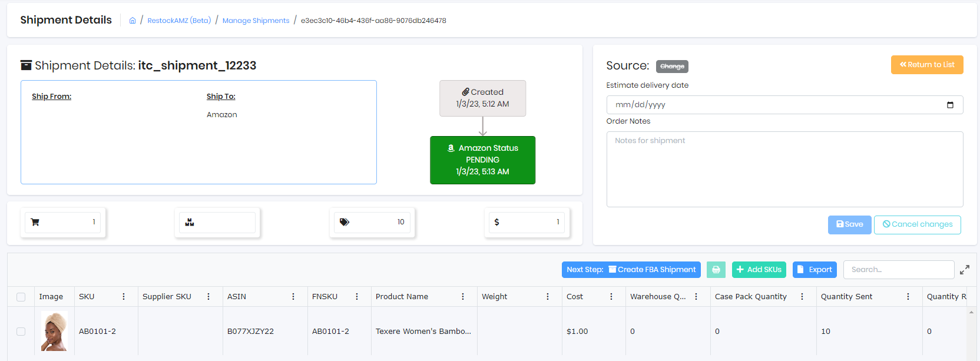Expand table to fullscreen with arrows icon
980x361 pixels.
965,270
